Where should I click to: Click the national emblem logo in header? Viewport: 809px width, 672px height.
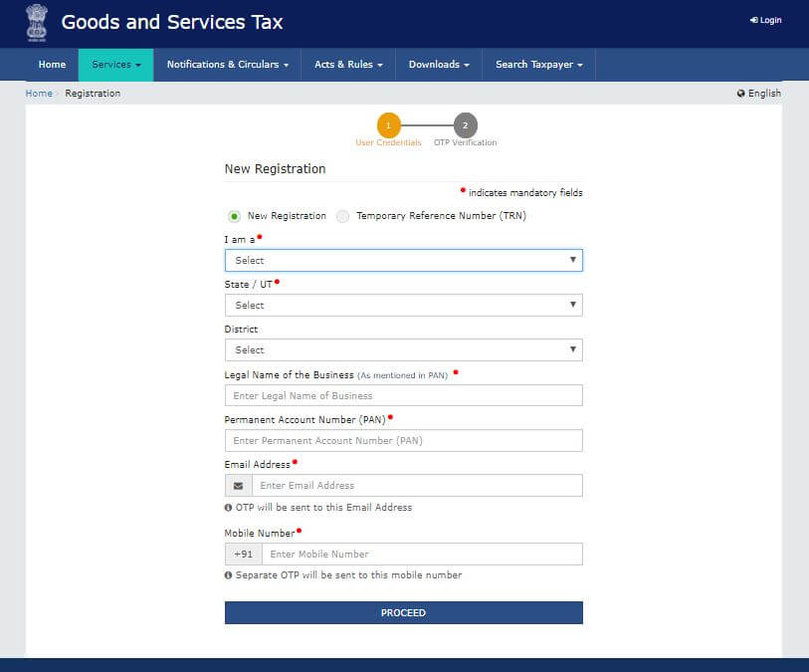tap(37, 23)
